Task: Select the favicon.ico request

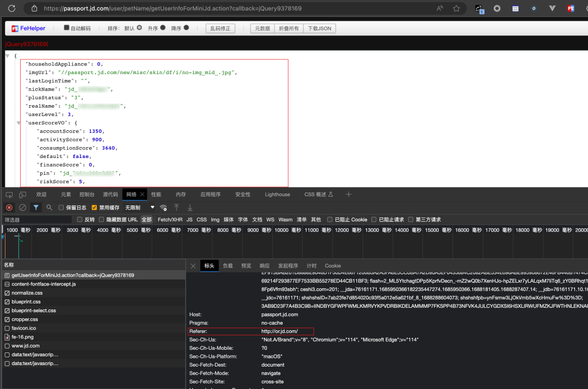Action: click(x=94, y=328)
